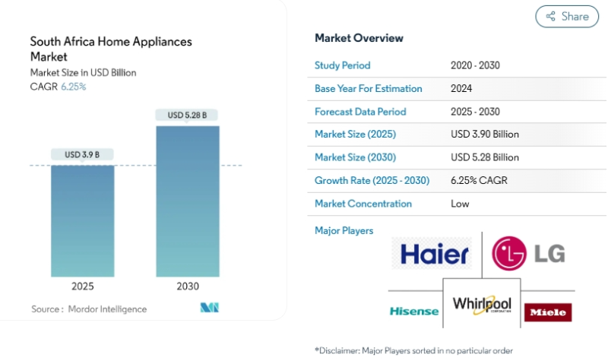Click the Haier brand logo
Screen dimensions: 608x364
pos(435,254)
